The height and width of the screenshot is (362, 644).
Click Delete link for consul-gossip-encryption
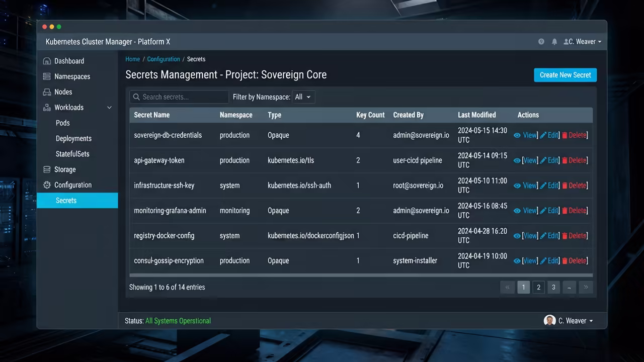(578, 261)
